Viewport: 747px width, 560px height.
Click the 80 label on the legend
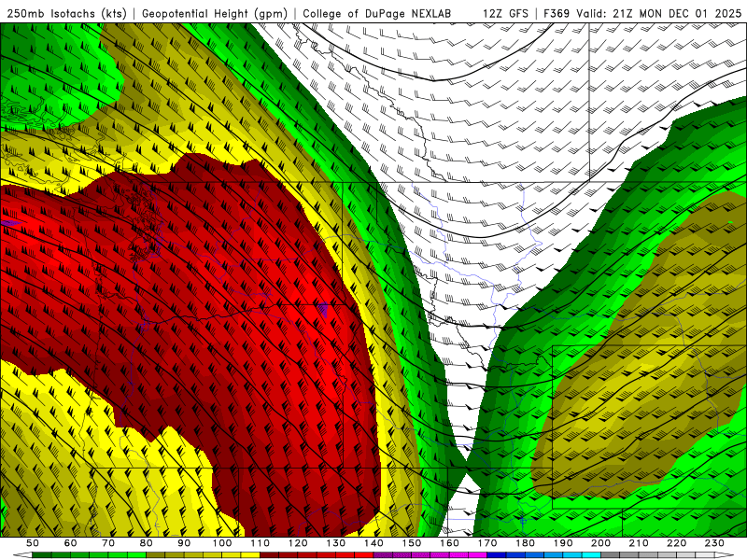pyautogui.click(x=146, y=543)
